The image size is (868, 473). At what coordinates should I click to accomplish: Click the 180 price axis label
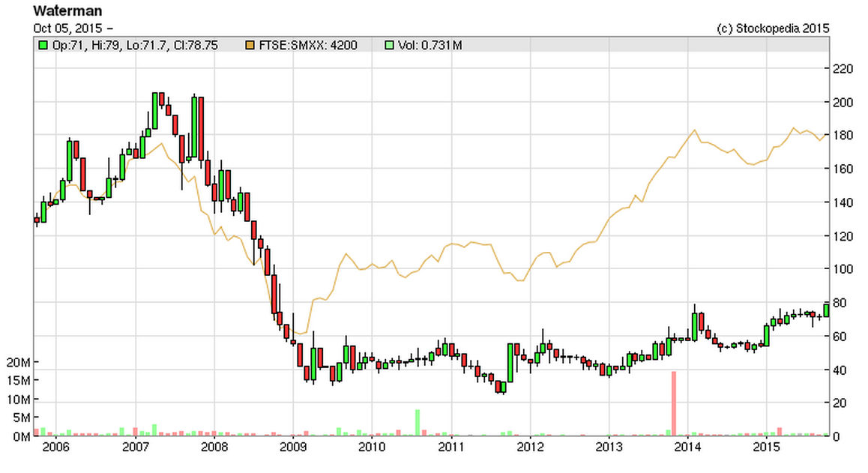tap(843, 136)
